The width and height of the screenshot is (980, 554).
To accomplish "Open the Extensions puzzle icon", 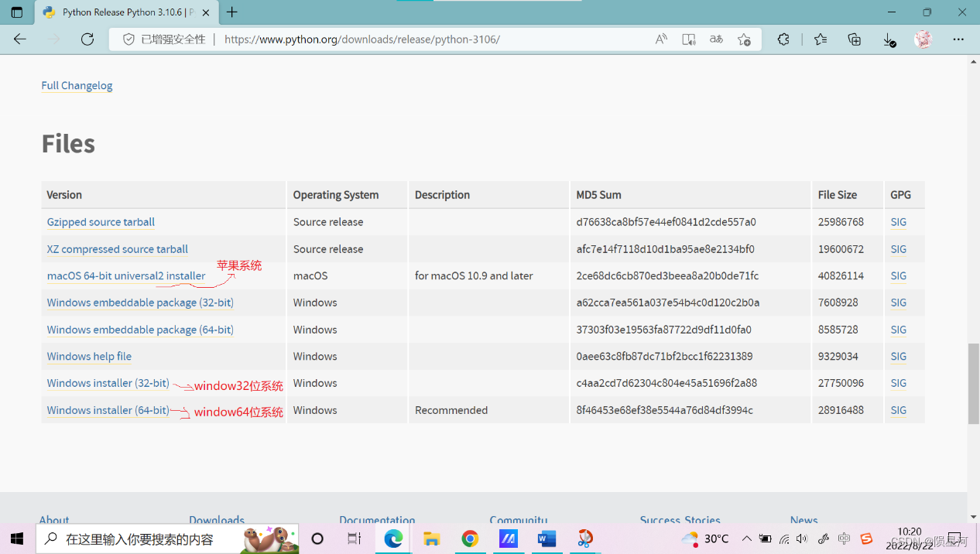I will [x=783, y=39].
